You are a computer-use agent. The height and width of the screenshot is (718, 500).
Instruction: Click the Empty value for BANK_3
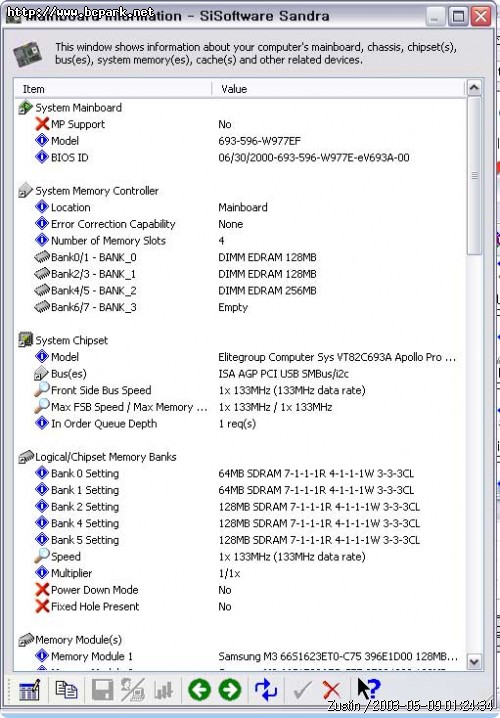233,307
